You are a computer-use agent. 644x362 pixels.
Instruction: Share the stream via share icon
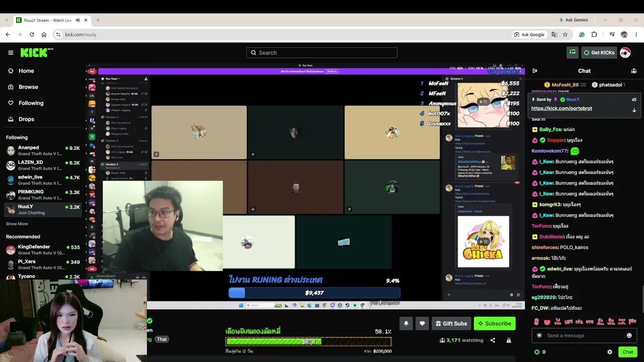493,340
